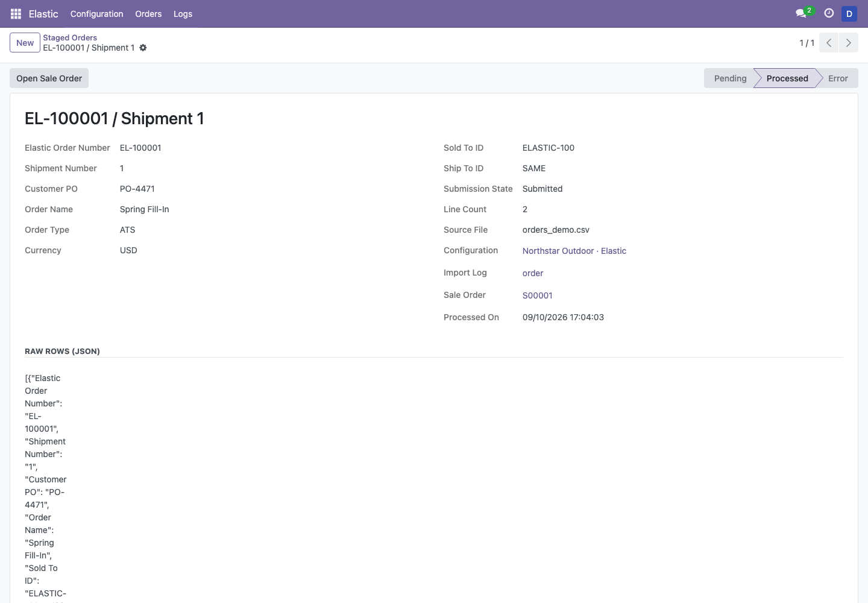Go to previous record arrow

coord(829,43)
